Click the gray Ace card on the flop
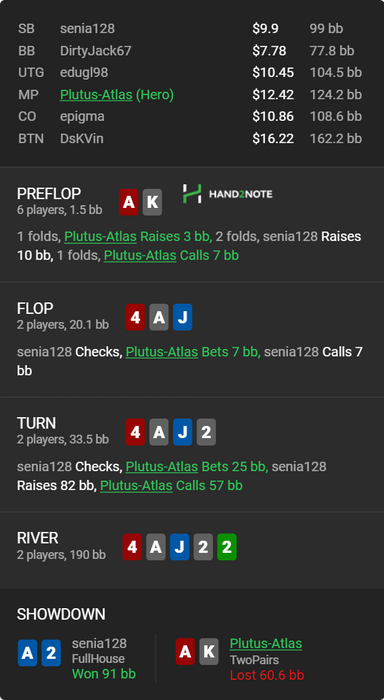384x700 pixels. (x=159, y=317)
